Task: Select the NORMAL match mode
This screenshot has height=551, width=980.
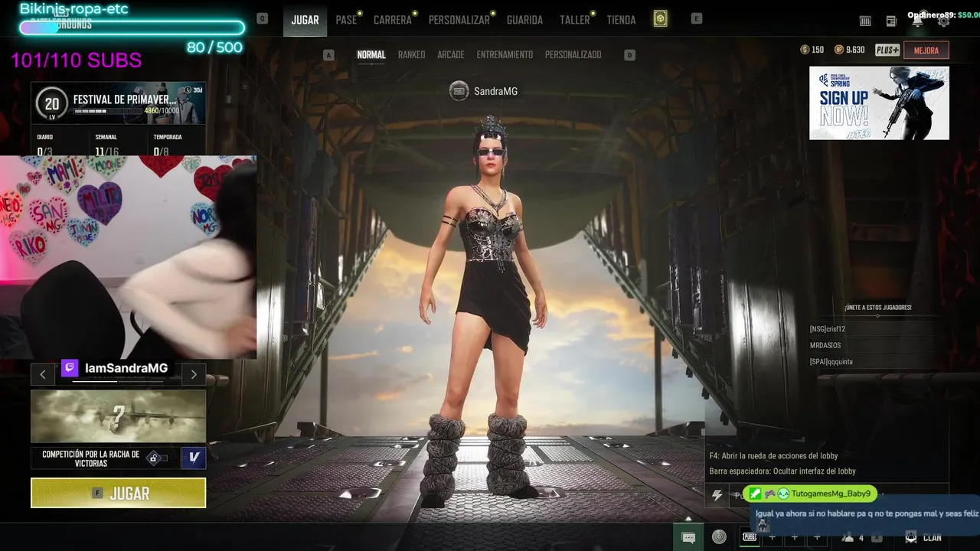Action: pyautogui.click(x=371, y=55)
